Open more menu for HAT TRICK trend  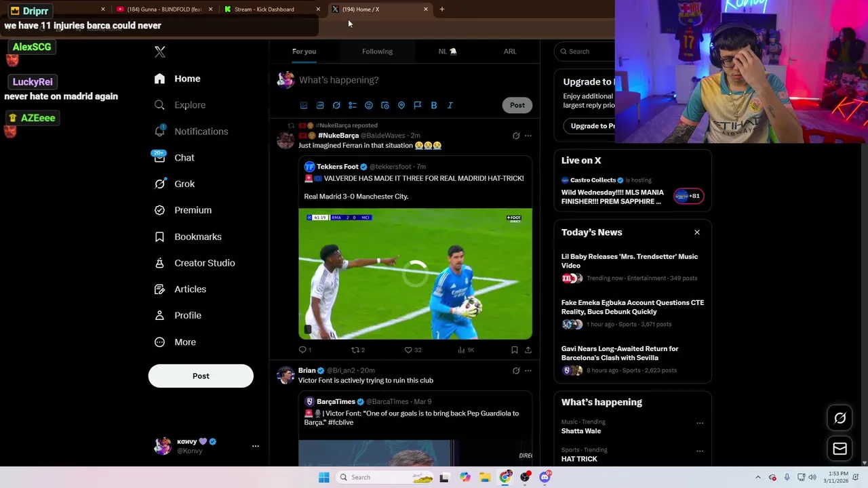pos(700,451)
